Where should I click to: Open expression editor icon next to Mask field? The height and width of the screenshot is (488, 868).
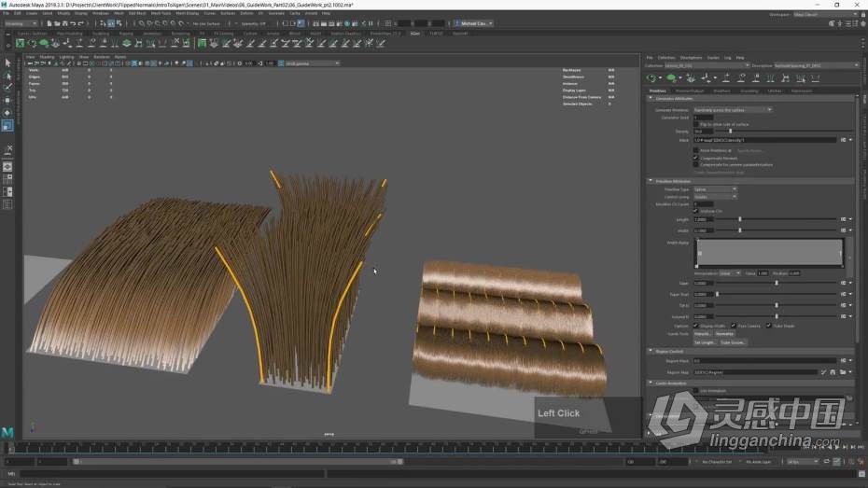pyautogui.click(x=843, y=140)
